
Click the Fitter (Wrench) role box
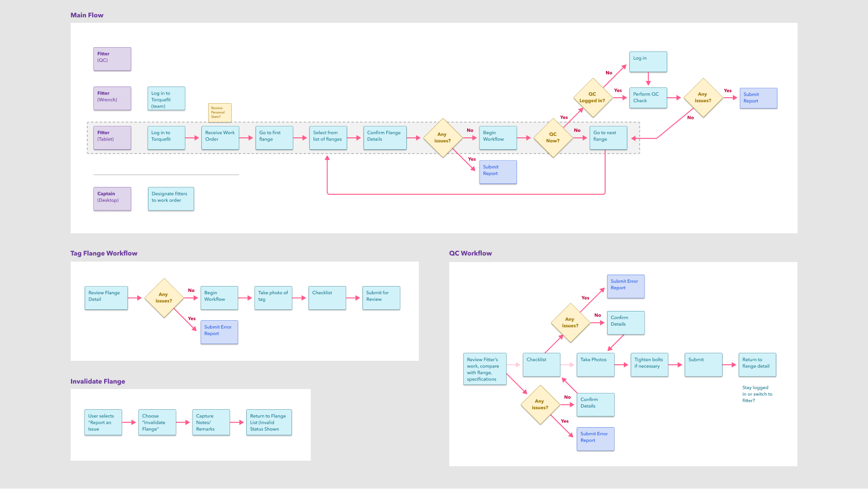coord(112,98)
